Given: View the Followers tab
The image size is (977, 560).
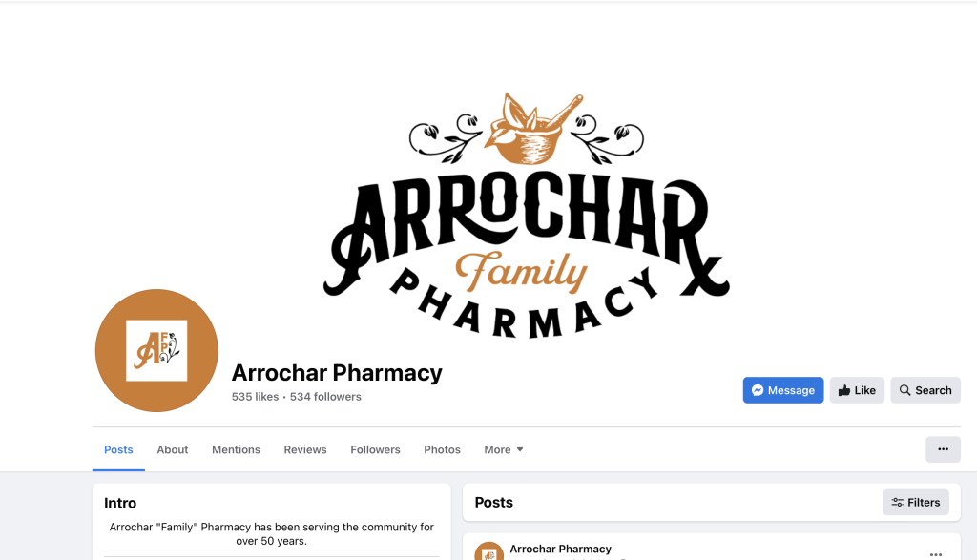Looking at the screenshot, I should click(375, 449).
